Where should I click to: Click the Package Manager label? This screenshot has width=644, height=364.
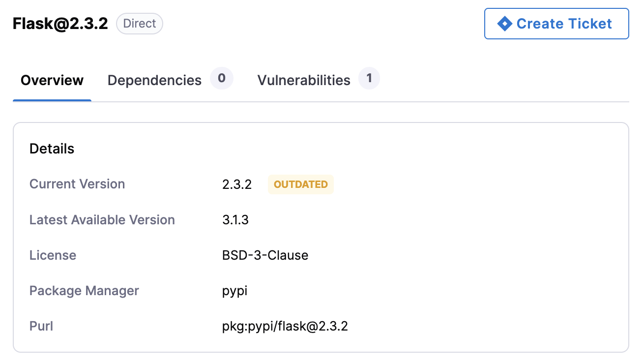[x=84, y=291]
